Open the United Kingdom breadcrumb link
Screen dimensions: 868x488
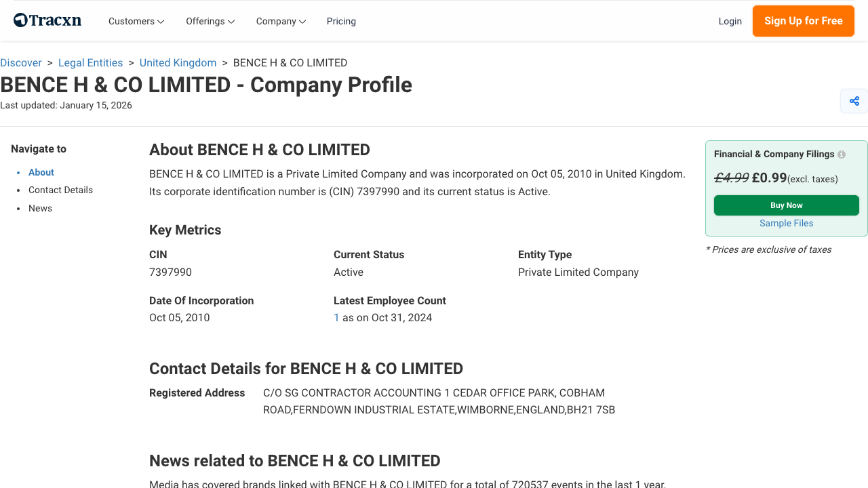click(x=178, y=62)
